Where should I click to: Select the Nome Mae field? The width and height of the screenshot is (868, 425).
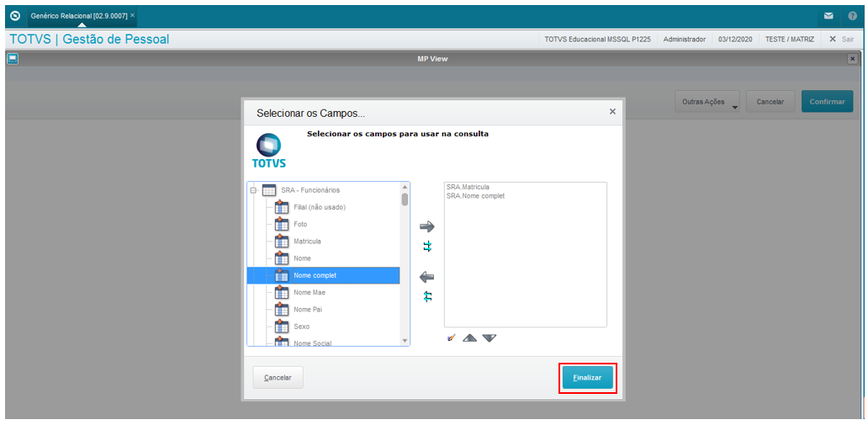(310, 292)
